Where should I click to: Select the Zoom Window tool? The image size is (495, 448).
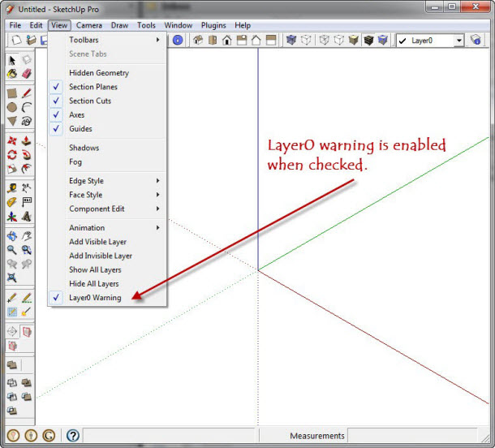coord(27,250)
